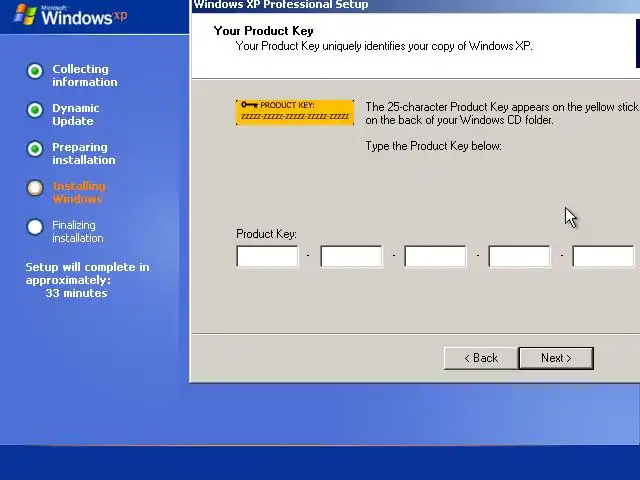Click the '33 minutes' estimate text

click(76, 293)
